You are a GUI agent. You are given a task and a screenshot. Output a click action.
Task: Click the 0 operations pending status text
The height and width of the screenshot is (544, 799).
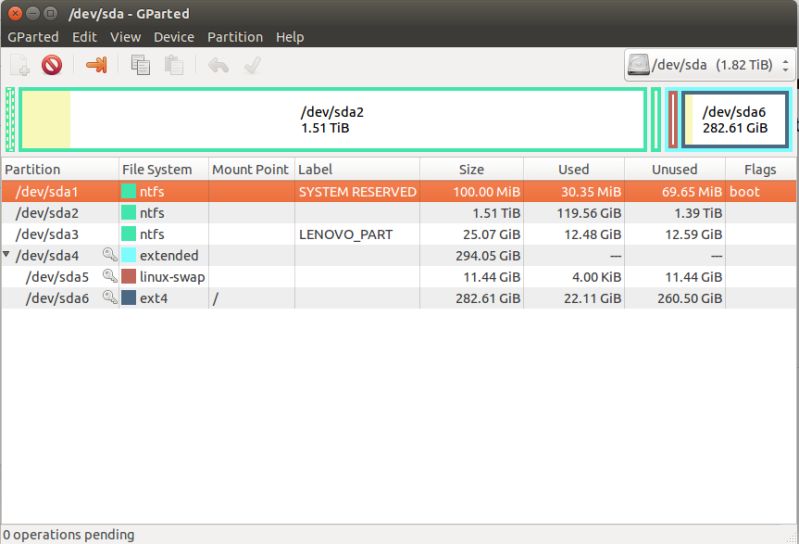[69, 535]
